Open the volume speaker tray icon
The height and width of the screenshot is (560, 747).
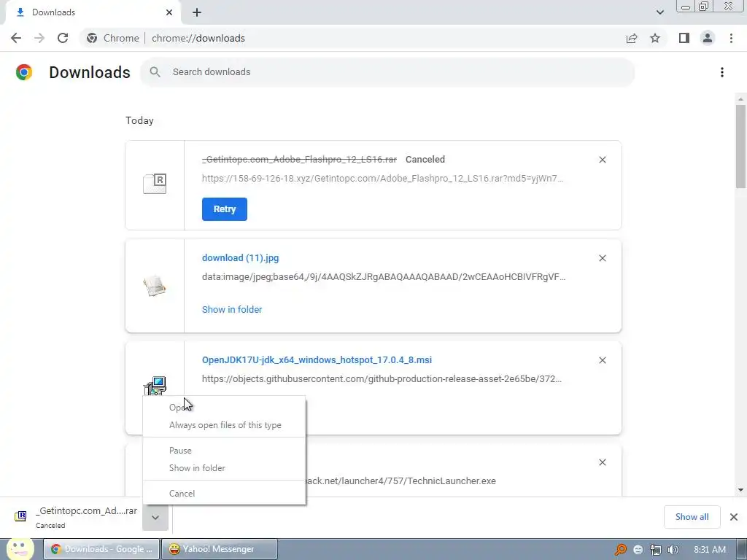673,550
